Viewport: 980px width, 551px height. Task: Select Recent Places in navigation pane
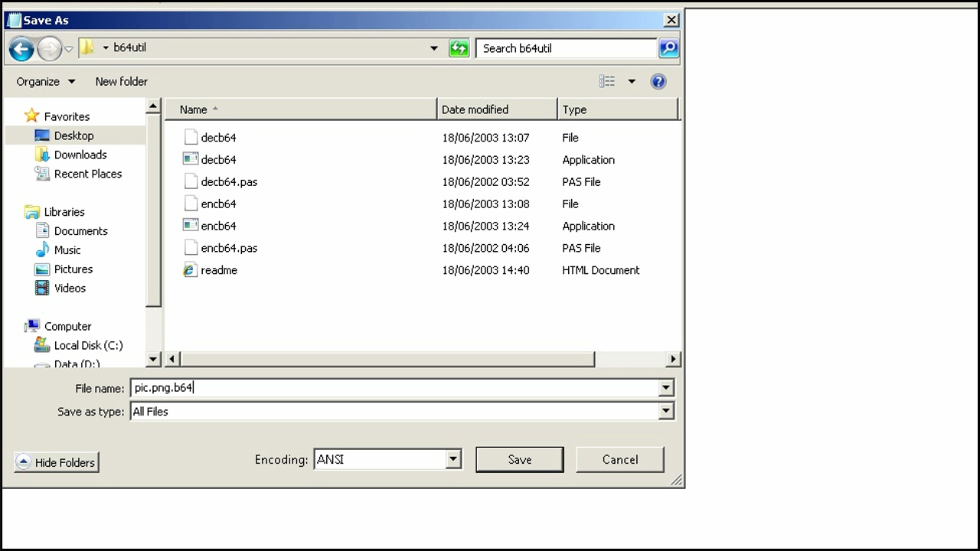click(88, 174)
